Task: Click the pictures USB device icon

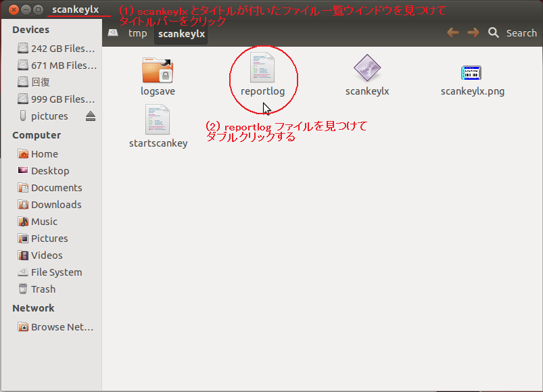Action: point(23,116)
